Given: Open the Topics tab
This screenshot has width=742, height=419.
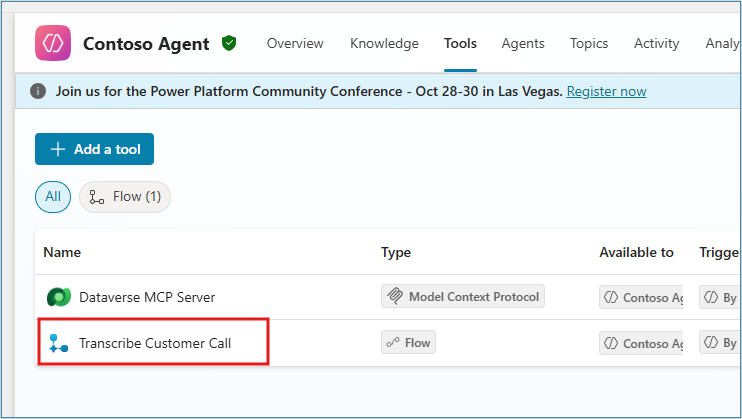Looking at the screenshot, I should tap(589, 44).
